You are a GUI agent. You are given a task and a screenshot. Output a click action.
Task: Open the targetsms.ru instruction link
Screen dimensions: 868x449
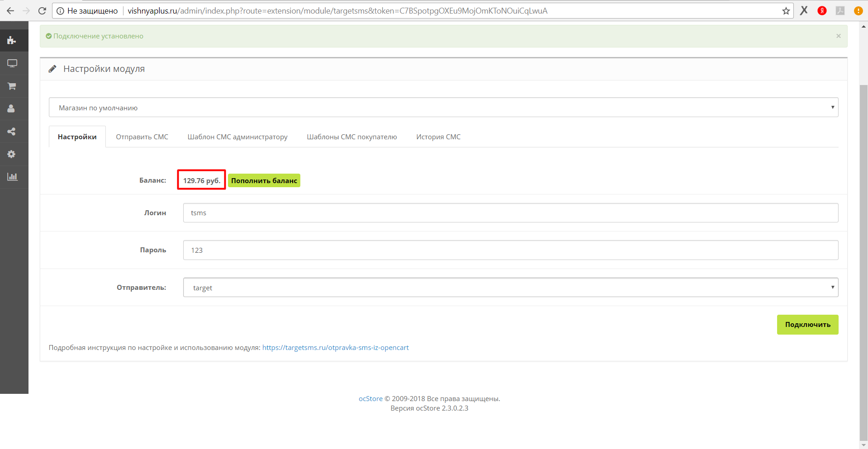335,348
